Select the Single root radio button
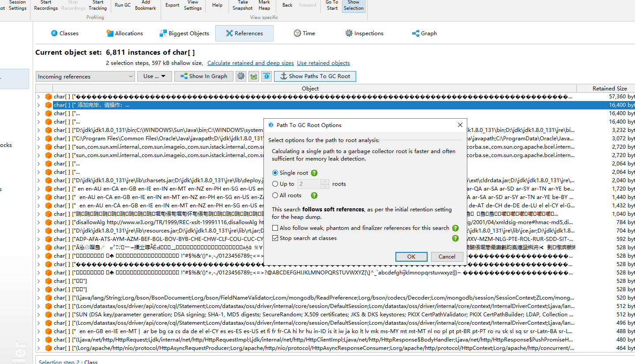Viewport: 635px width, 364px height. coord(275,173)
